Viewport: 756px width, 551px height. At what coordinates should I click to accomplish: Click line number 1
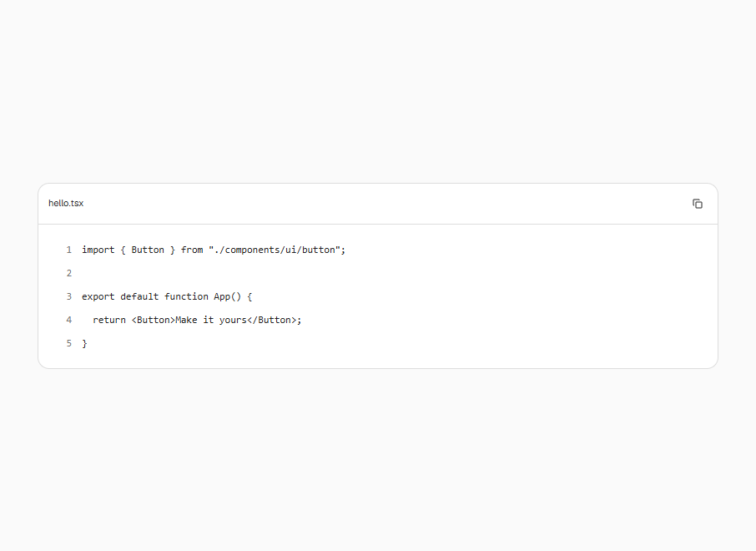click(x=69, y=250)
